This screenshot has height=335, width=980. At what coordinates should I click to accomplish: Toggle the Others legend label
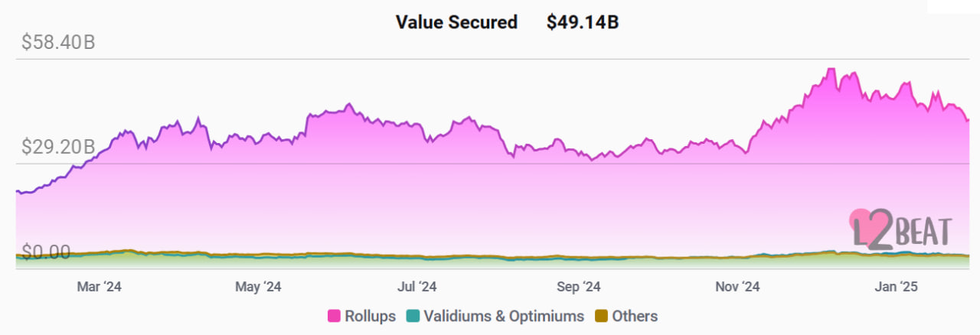tap(634, 316)
